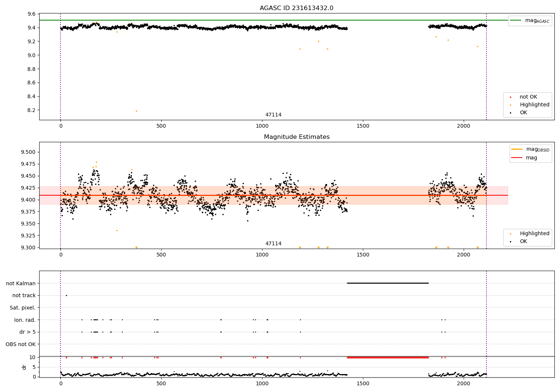Click the 10 tick label on dr axis
Image resolution: width=560 pixels, height=392 pixels.
click(x=32, y=358)
